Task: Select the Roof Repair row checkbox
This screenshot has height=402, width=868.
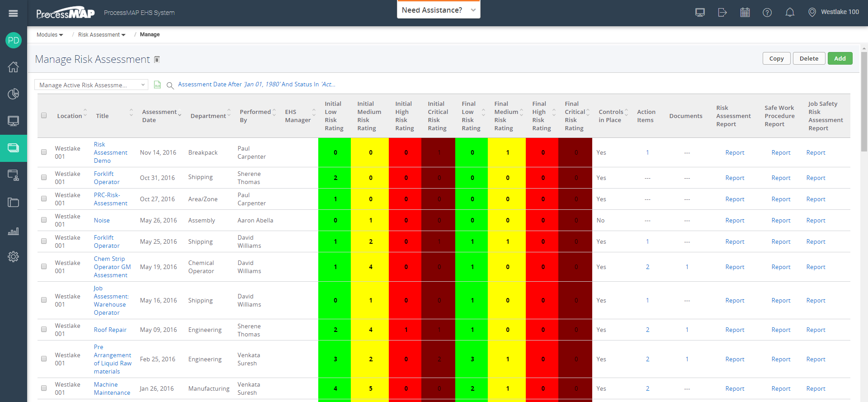Action: click(44, 329)
